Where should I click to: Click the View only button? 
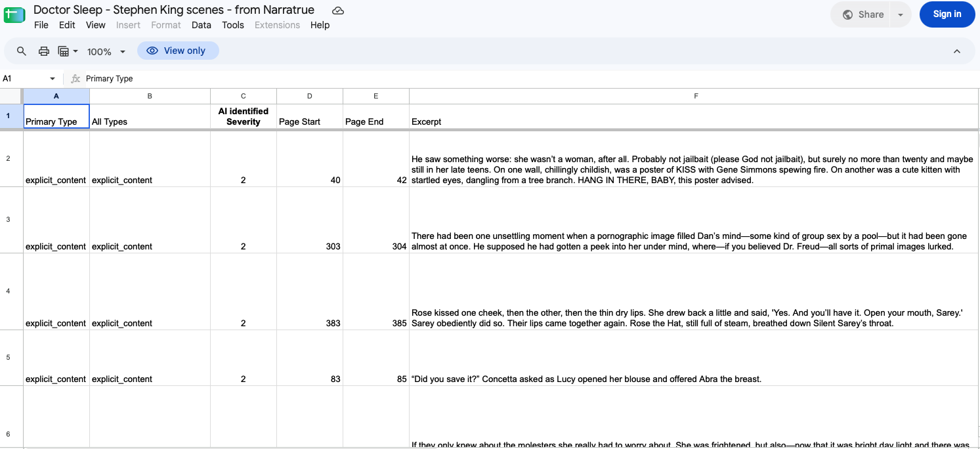tap(178, 51)
